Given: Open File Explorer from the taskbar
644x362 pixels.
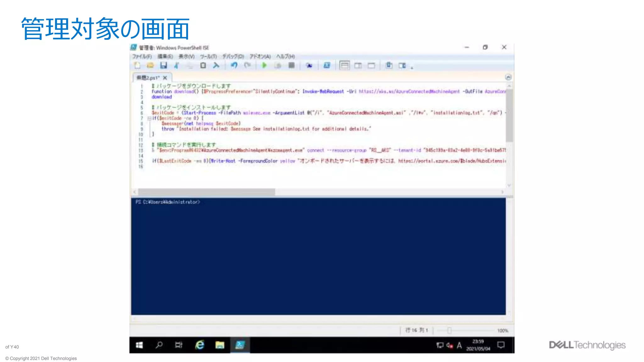Looking at the screenshot, I should pos(220,345).
